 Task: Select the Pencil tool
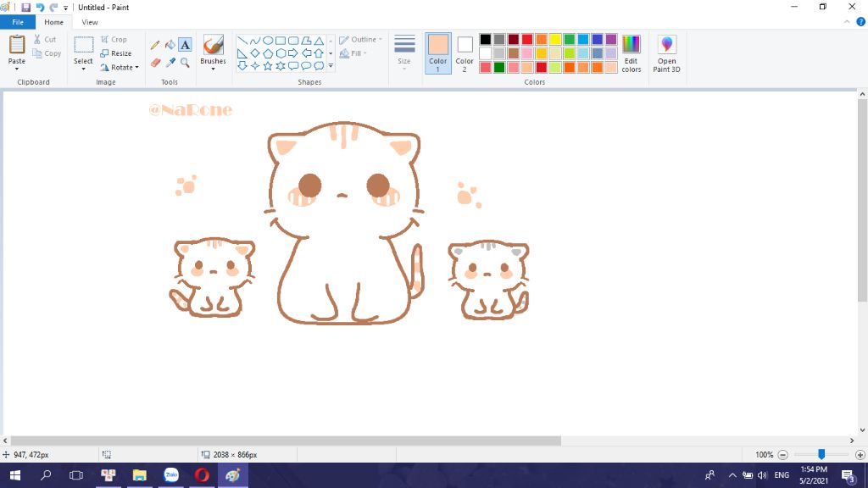[155, 45]
